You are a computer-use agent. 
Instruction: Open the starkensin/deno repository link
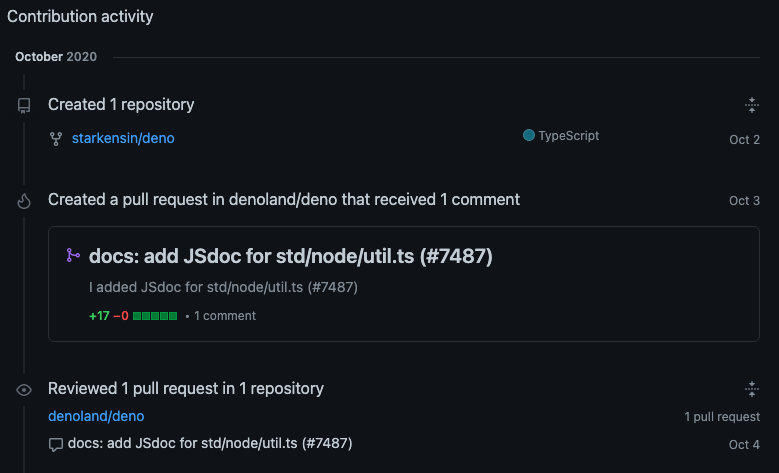point(123,138)
